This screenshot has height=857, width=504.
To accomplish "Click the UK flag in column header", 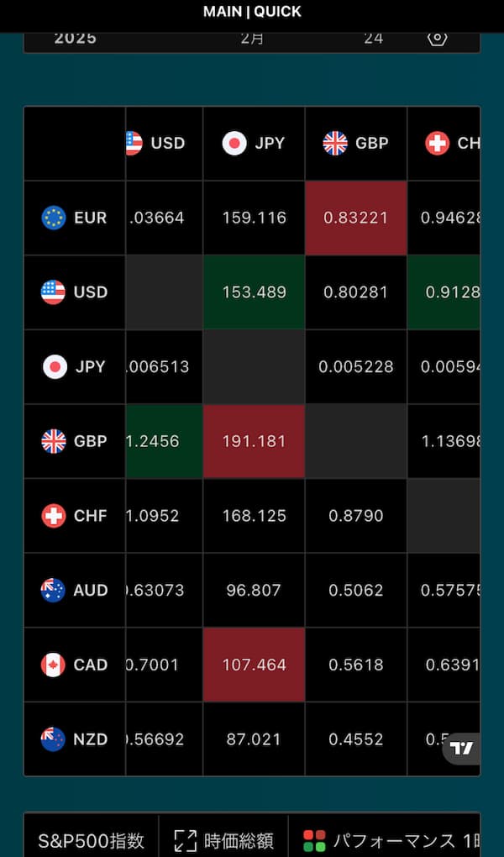I will [335, 143].
